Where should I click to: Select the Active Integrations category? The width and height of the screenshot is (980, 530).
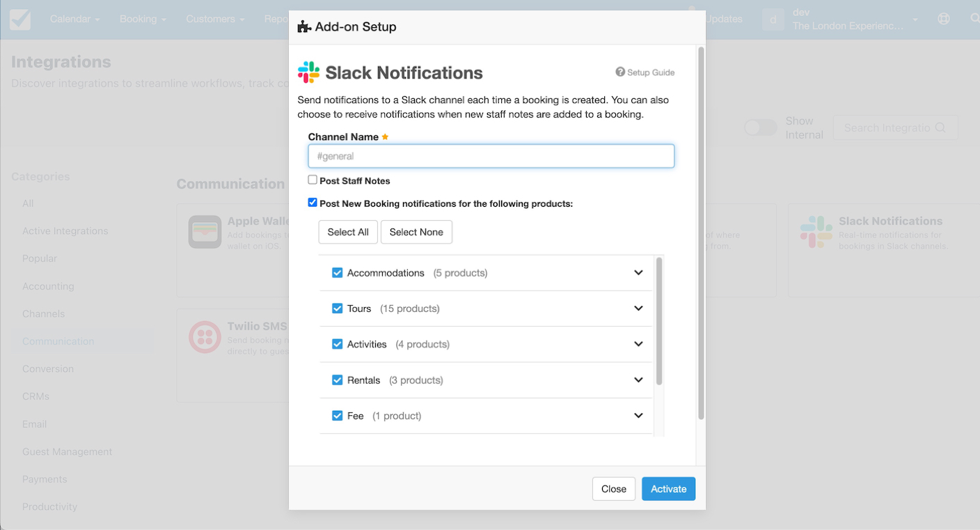(65, 231)
